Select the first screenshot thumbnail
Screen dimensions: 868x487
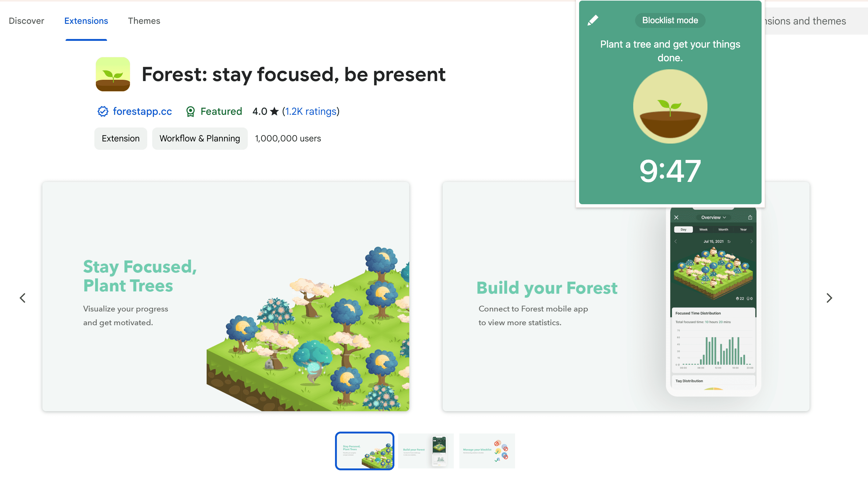pyautogui.click(x=365, y=450)
